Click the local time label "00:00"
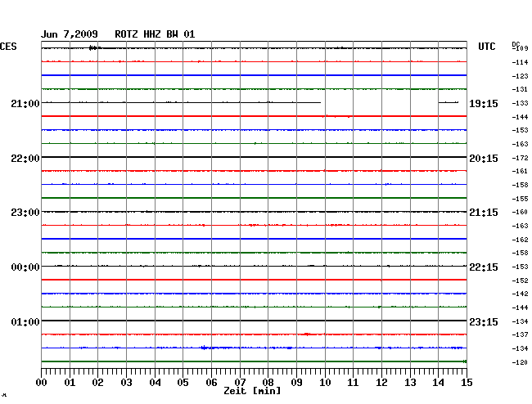Screen dimensions: 532x404 25,267
